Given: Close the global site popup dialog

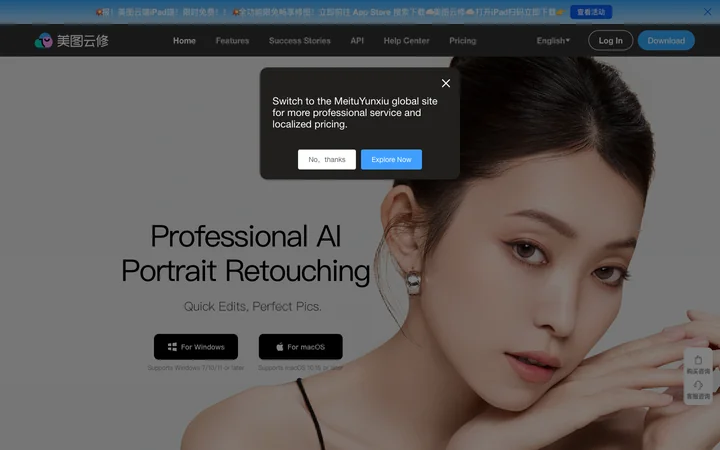Looking at the screenshot, I should click(445, 83).
